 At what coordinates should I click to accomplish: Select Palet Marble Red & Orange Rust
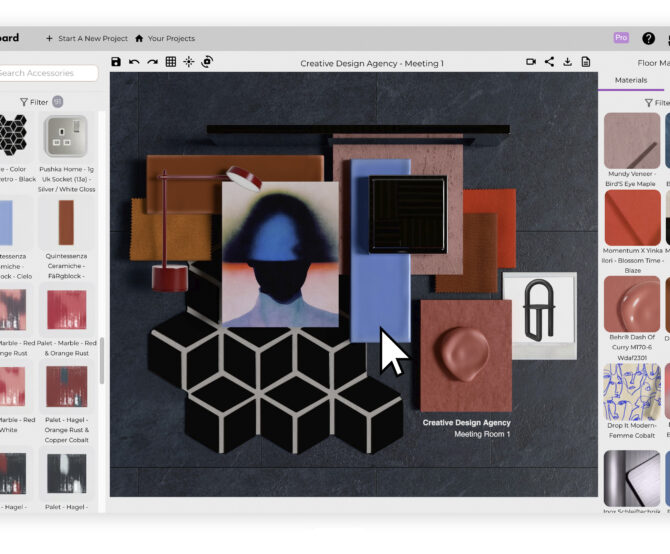coord(67,310)
